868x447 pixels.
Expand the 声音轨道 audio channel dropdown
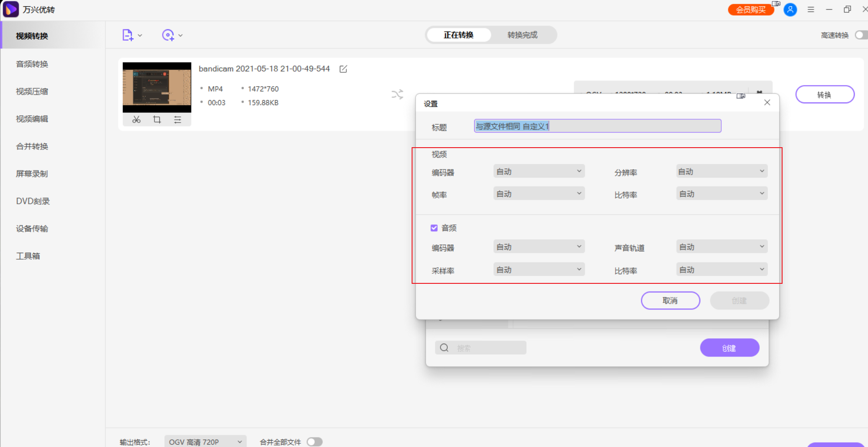pyautogui.click(x=721, y=247)
